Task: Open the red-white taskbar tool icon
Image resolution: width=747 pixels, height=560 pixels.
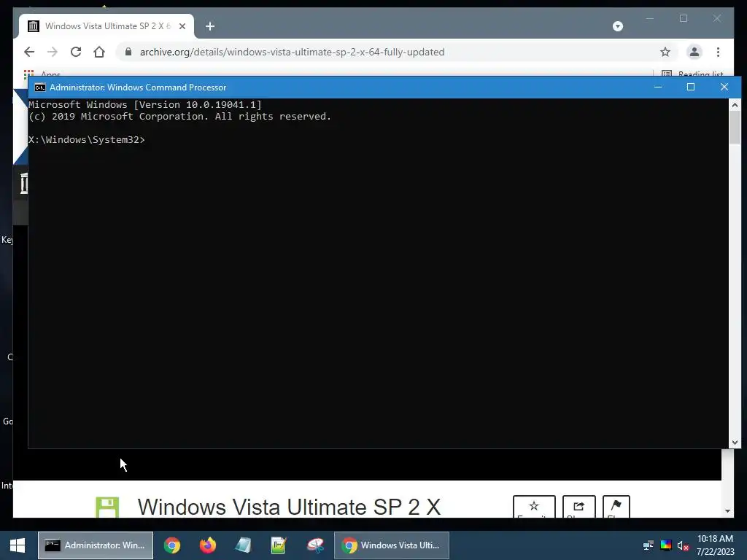Action: click(x=314, y=545)
